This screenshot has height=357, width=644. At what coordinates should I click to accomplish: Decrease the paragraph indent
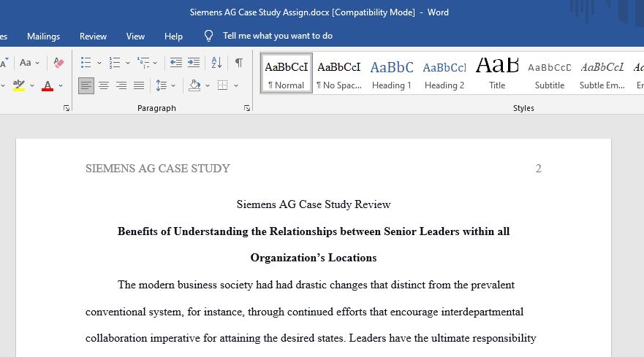pyautogui.click(x=176, y=63)
